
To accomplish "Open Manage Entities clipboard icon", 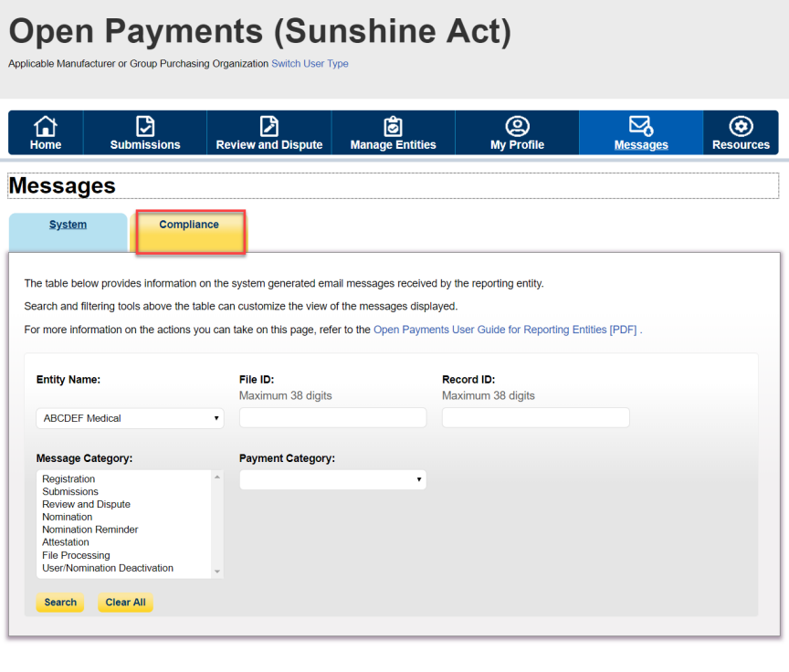I will click(x=393, y=126).
